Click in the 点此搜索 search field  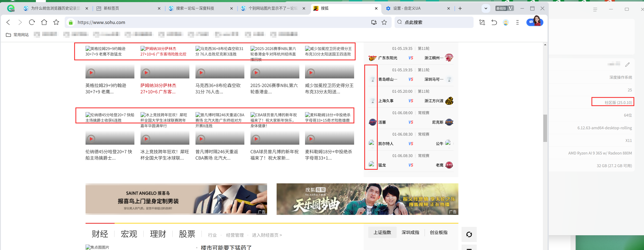[434, 22]
